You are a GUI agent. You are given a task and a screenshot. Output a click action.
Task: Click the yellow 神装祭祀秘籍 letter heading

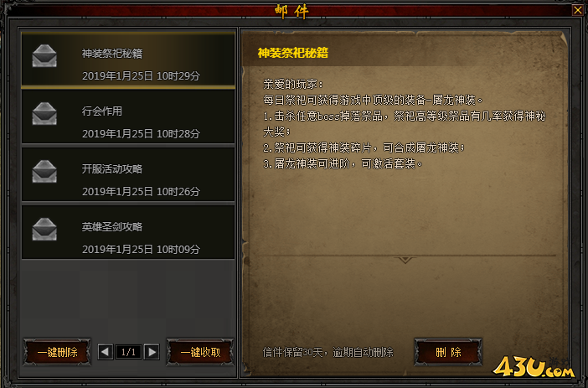(293, 53)
